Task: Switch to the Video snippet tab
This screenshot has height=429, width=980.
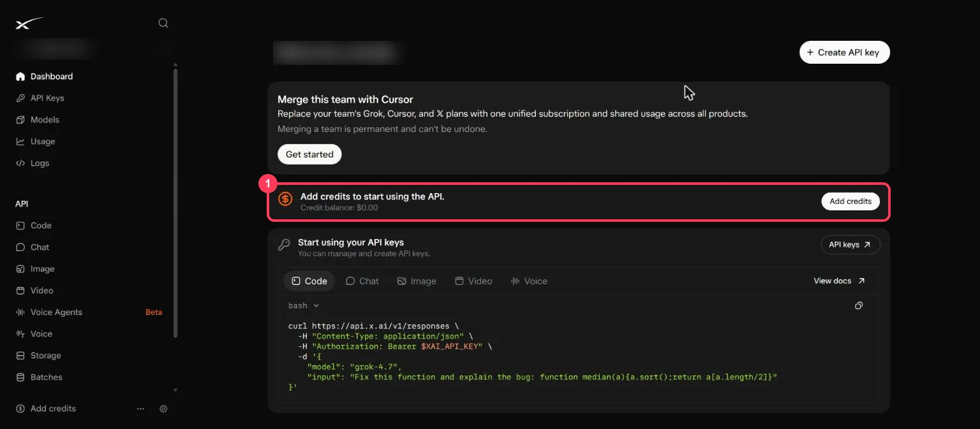Action: (x=473, y=281)
